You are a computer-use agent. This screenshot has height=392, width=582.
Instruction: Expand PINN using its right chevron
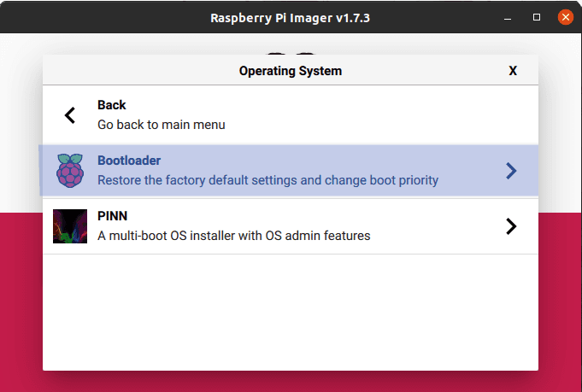[511, 226]
